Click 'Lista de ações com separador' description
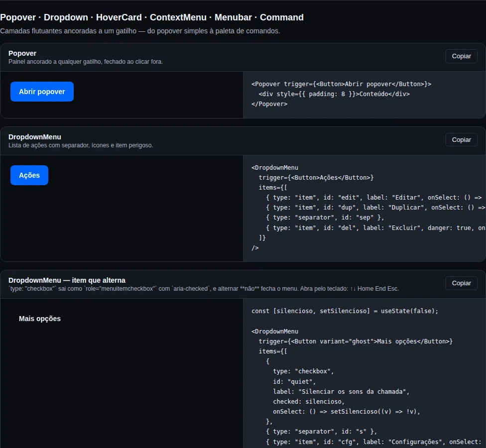Image resolution: width=486 pixels, height=448 pixels. [x=81, y=145]
